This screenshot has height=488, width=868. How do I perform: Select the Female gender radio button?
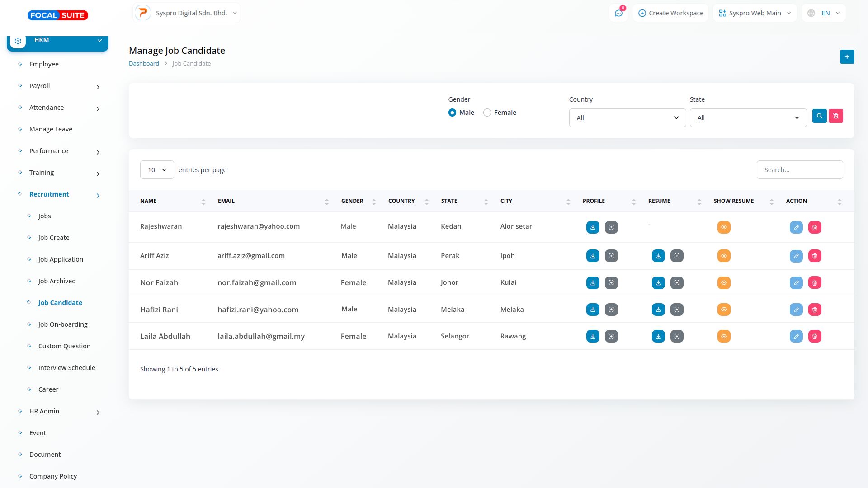point(487,113)
